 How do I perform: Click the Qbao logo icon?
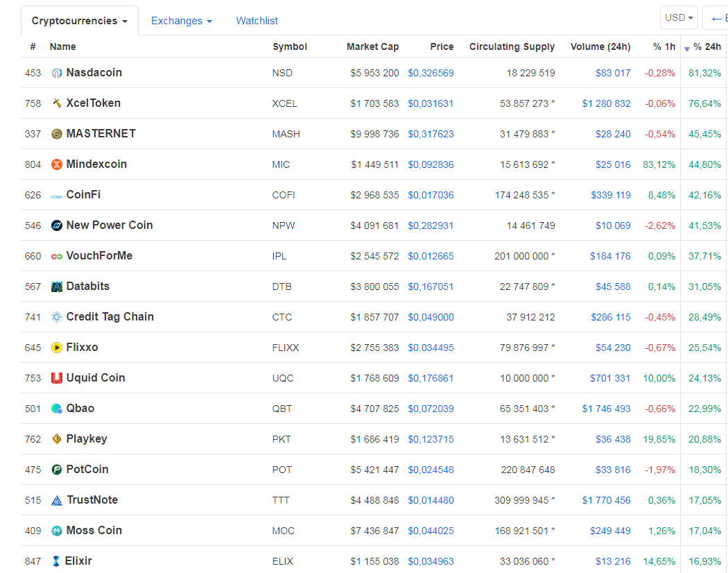(57, 409)
